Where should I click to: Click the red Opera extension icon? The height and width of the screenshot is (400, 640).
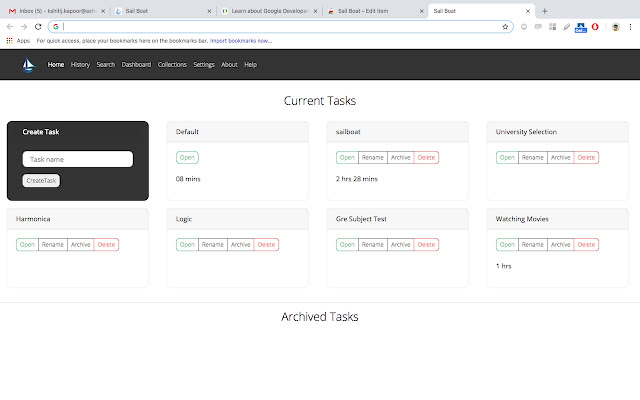(x=595, y=27)
